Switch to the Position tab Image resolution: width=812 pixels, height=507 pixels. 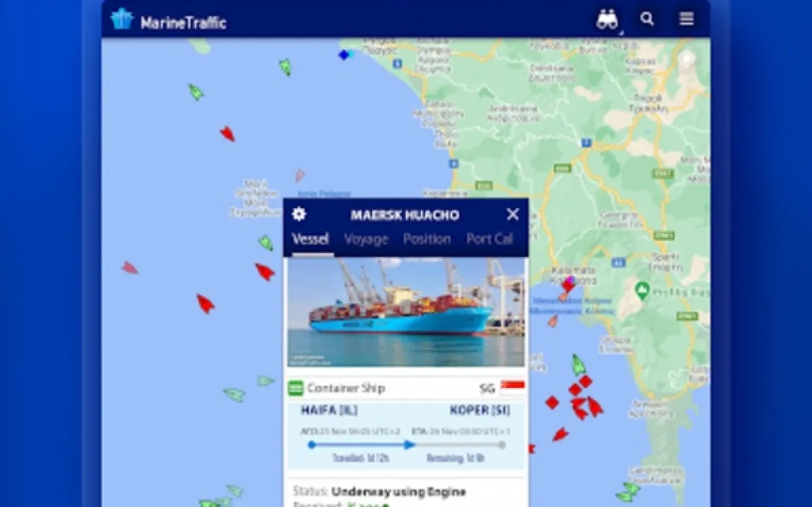[427, 239]
